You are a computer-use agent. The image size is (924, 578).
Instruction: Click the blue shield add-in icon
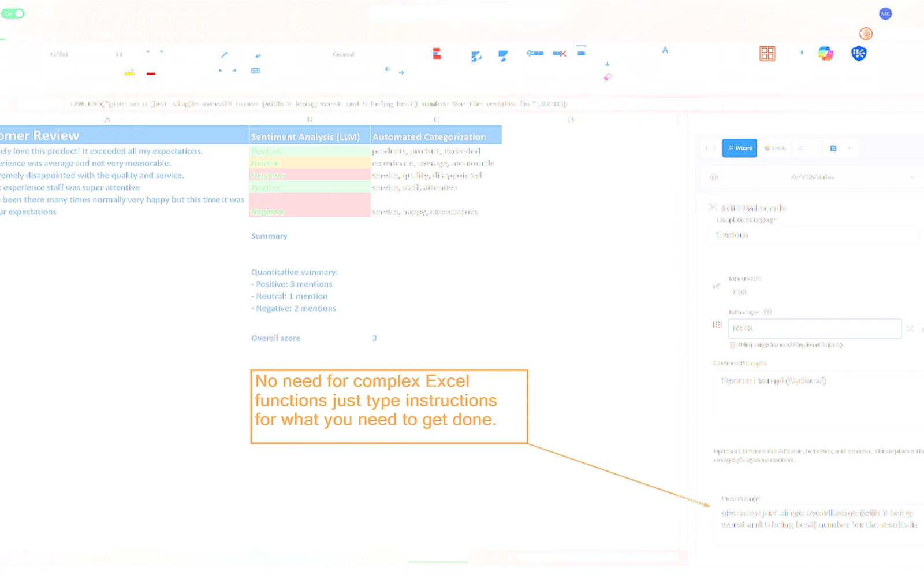[x=859, y=54]
